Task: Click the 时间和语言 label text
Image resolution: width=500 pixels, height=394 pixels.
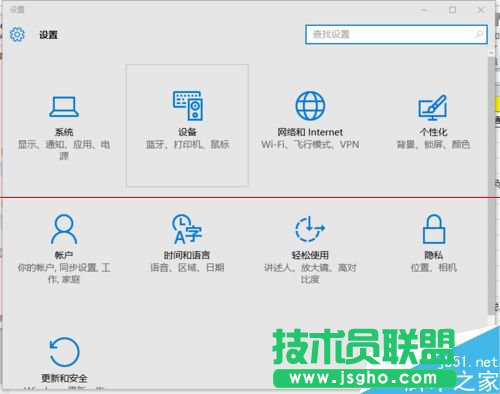Action: (187, 255)
